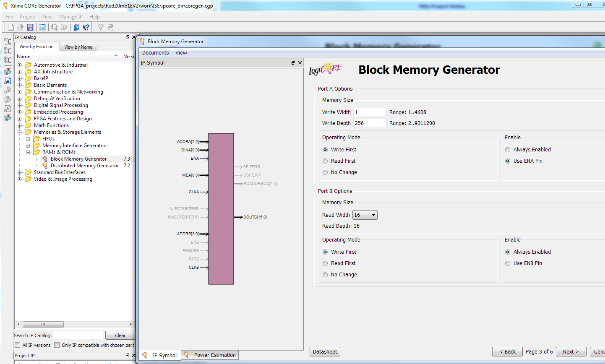605x364 pixels.
Task: Click the greyed document icon after light bulb
Action: 111,27
